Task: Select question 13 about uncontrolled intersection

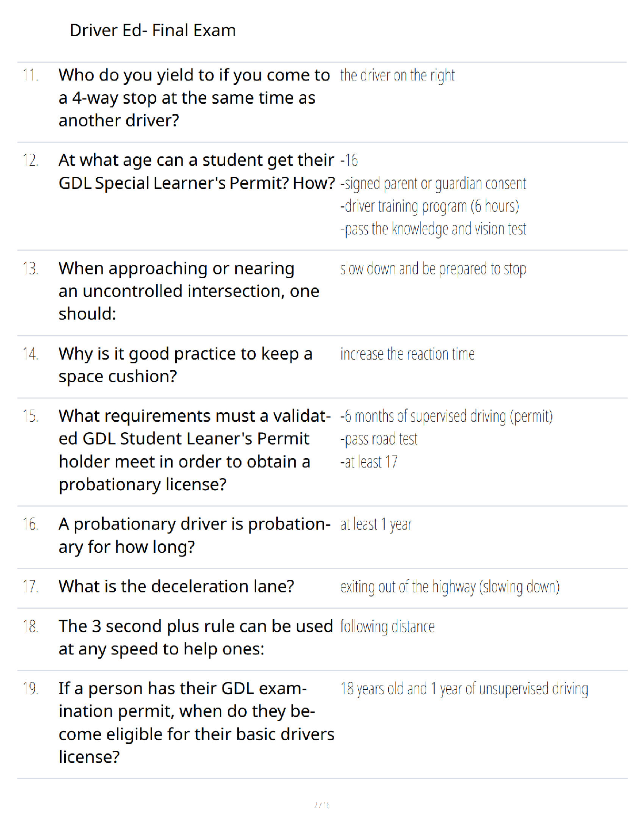Action: click(x=189, y=291)
